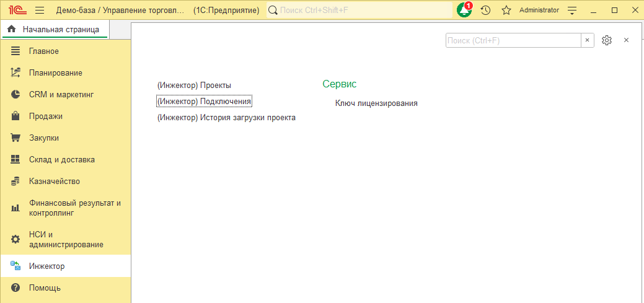
Task: Open notifications bell with badge
Action: [x=464, y=10]
